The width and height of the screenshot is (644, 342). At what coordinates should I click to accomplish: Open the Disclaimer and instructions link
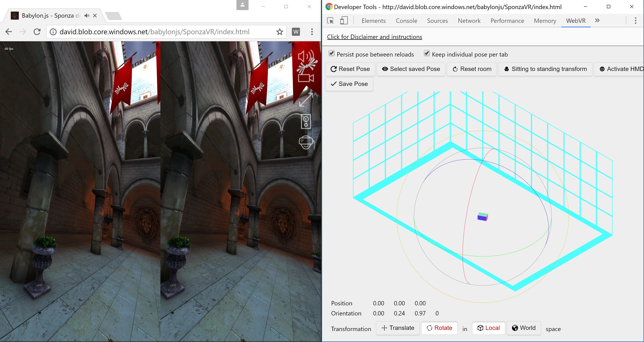coord(374,37)
